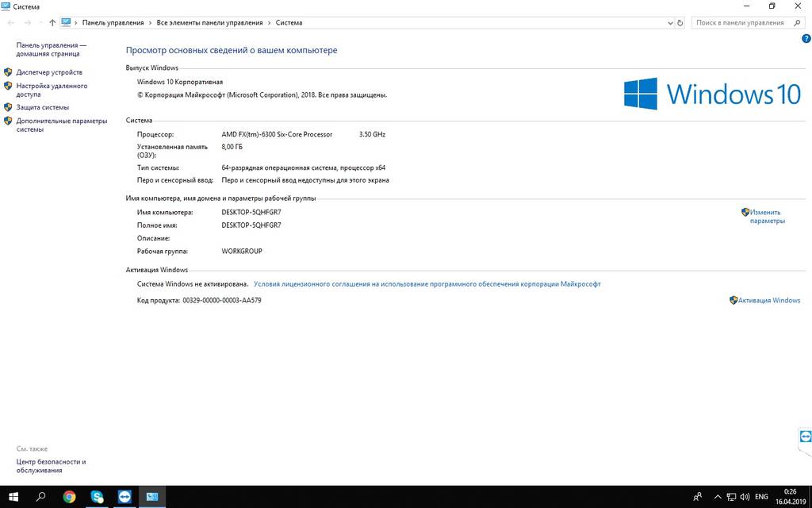Expand the chevron before Панель управления breadcrumb
The height and width of the screenshot is (508, 812).
[76, 23]
